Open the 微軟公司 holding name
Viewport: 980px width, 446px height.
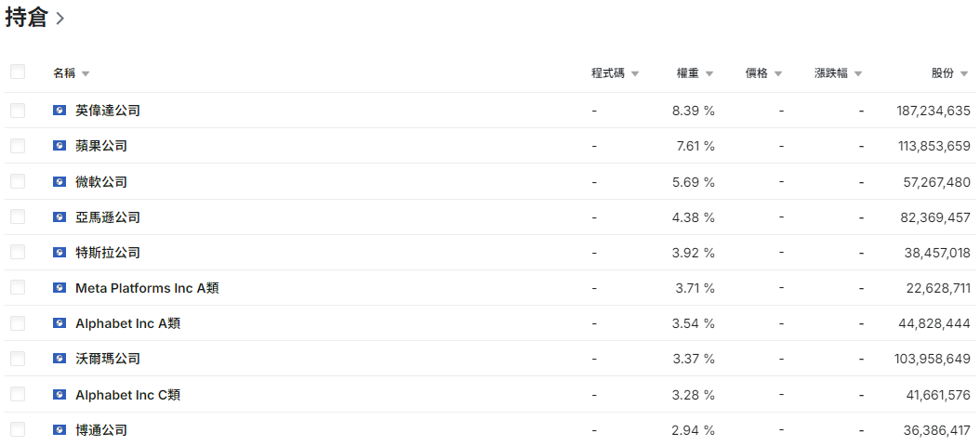(x=101, y=182)
